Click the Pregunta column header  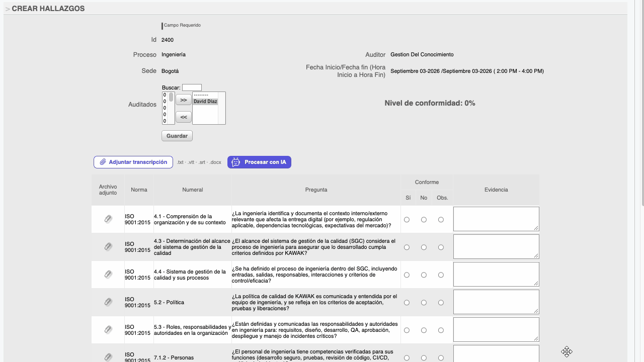click(x=316, y=190)
